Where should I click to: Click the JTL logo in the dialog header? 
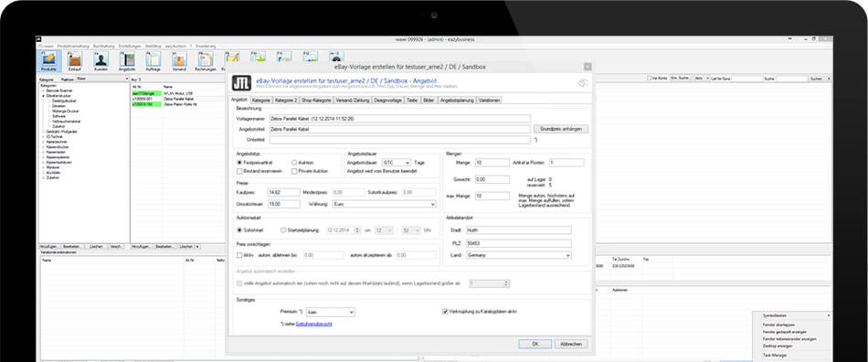(x=241, y=83)
